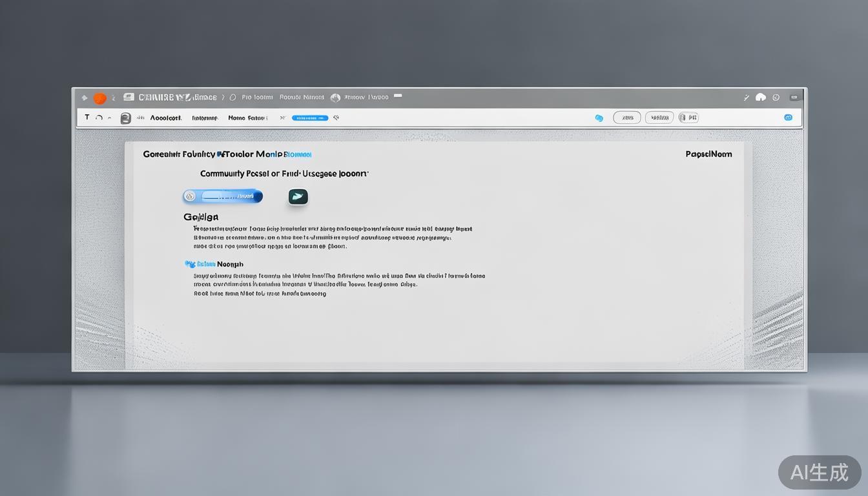The height and width of the screenshot is (496, 868).
Task: Open the 'Roouoi Nimots' title bar item
Action: (x=302, y=98)
